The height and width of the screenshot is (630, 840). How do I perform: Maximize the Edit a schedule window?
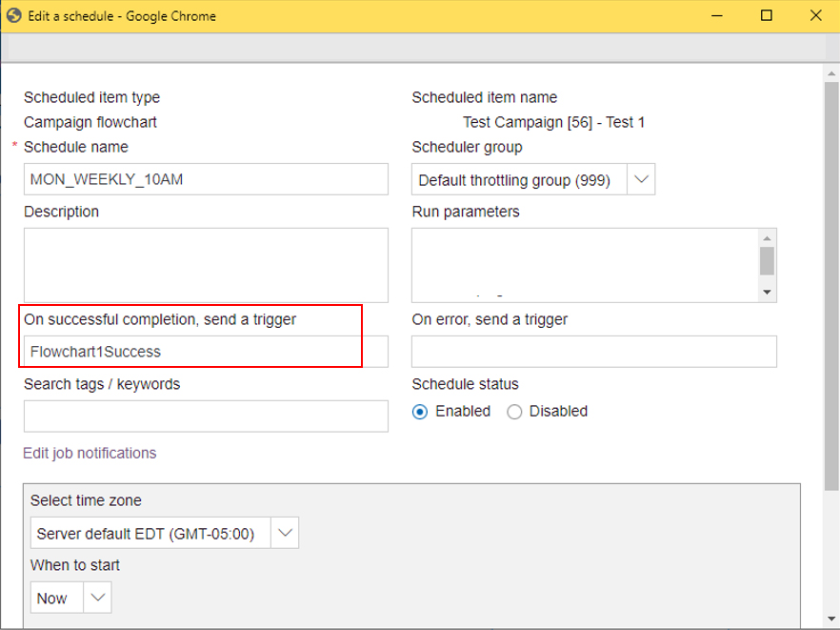pyautogui.click(x=767, y=15)
